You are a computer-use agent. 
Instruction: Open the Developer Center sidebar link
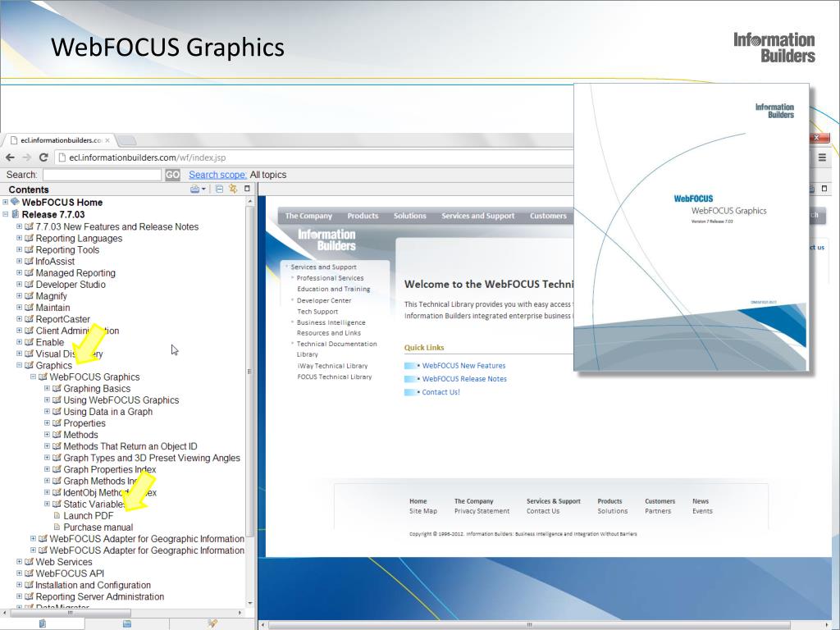(324, 300)
